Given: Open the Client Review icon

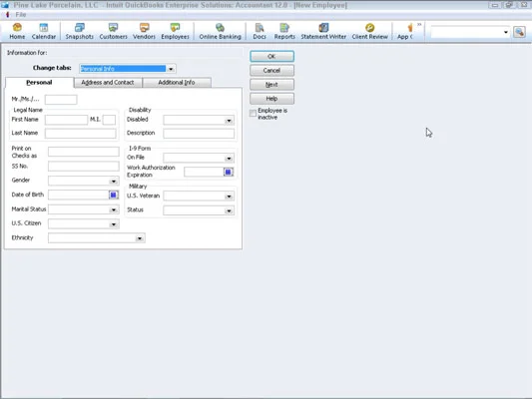Looking at the screenshot, I should click(x=370, y=31).
